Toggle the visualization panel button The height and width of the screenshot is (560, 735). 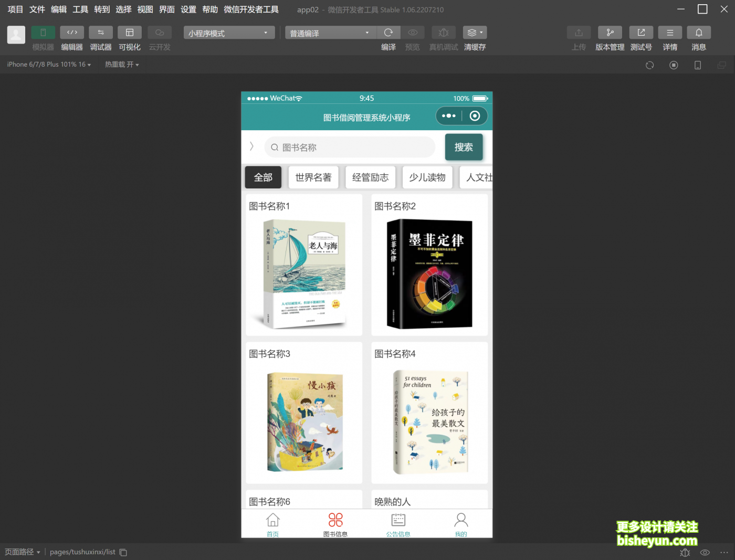click(130, 33)
